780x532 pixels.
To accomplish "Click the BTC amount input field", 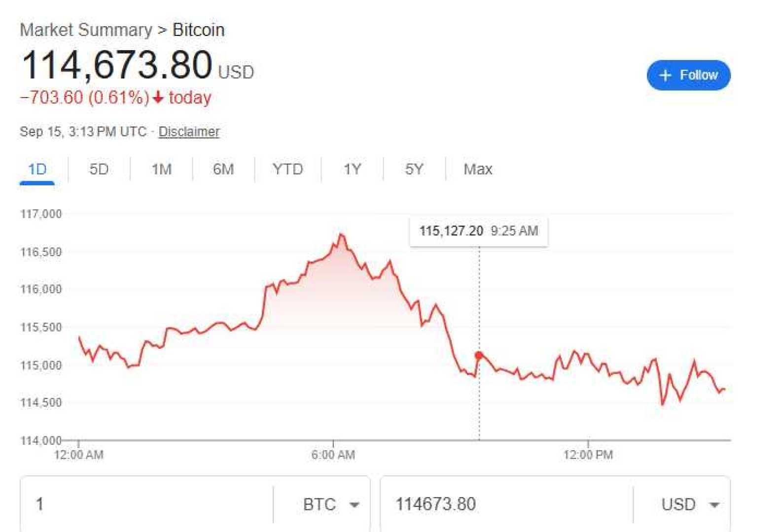I will click(148, 504).
